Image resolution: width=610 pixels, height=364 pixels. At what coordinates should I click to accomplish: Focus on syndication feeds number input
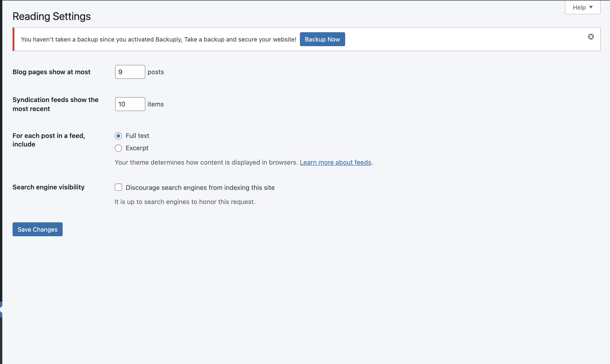(x=130, y=104)
